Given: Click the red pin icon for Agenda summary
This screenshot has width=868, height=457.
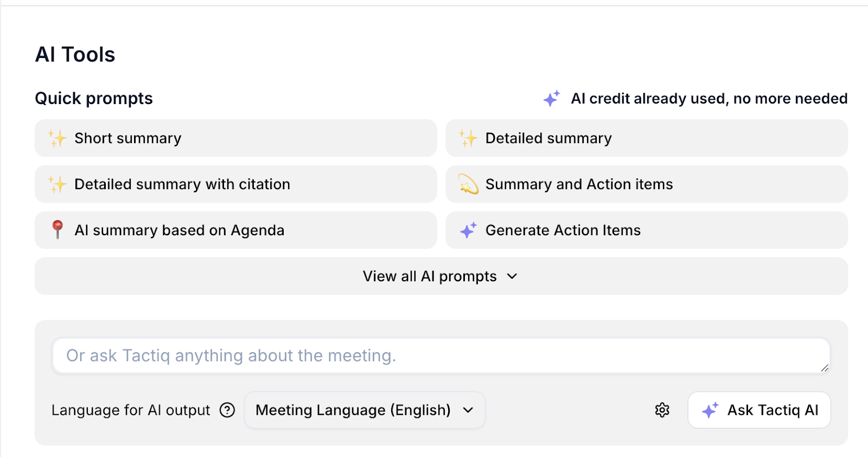Looking at the screenshot, I should coord(57,230).
